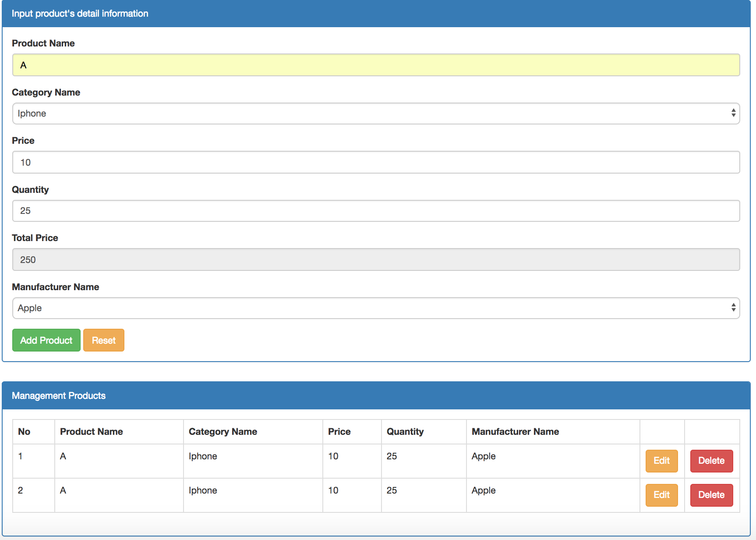
Task: Click the disabled Total Price field
Action: [x=376, y=259]
